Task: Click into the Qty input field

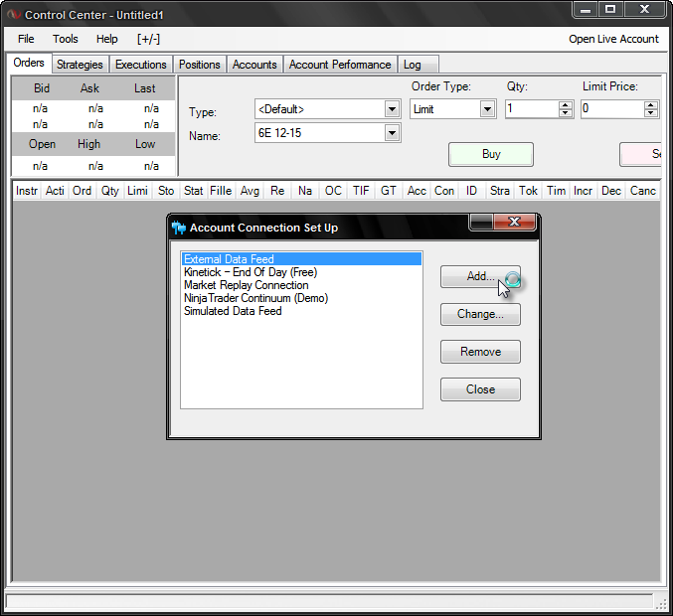Action: (x=532, y=109)
